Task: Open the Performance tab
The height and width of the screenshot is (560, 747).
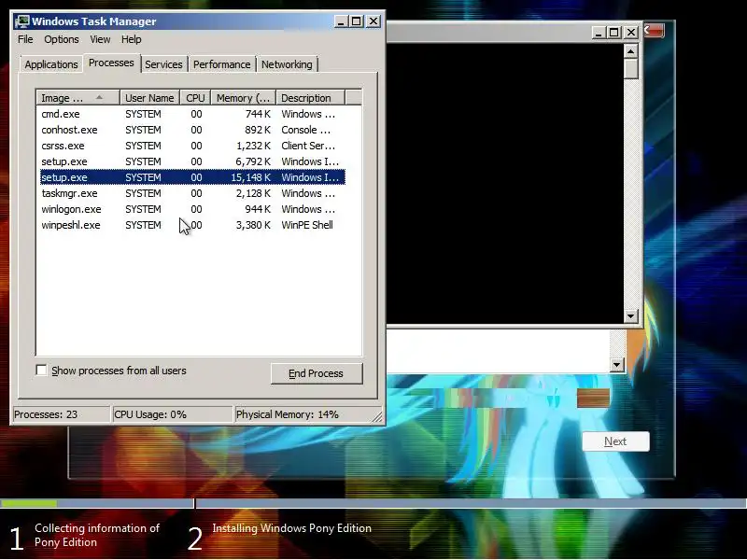Action: pos(221,64)
